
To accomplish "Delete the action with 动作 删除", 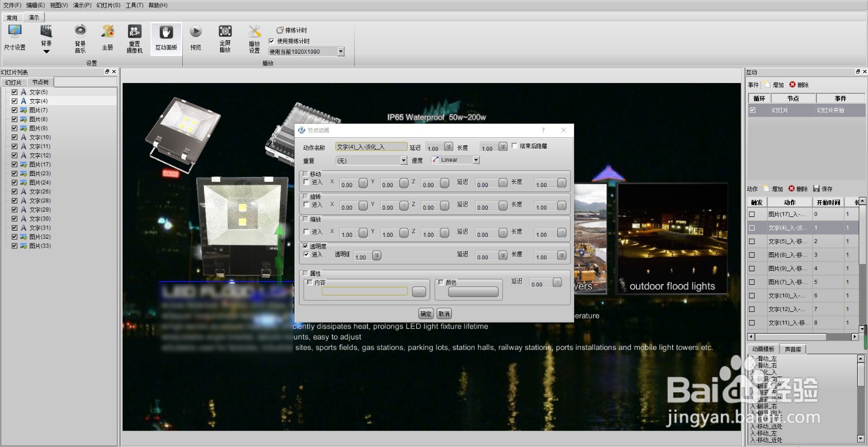I will tap(798, 189).
